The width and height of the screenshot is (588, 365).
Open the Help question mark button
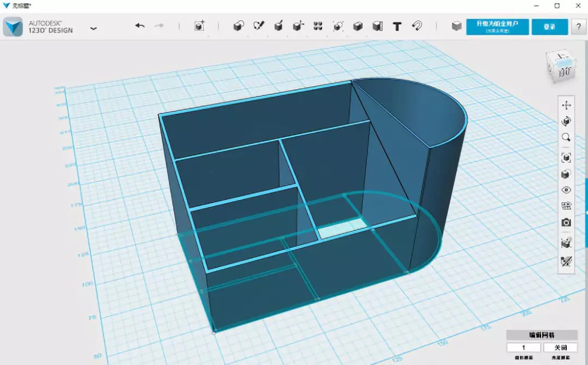(579, 27)
